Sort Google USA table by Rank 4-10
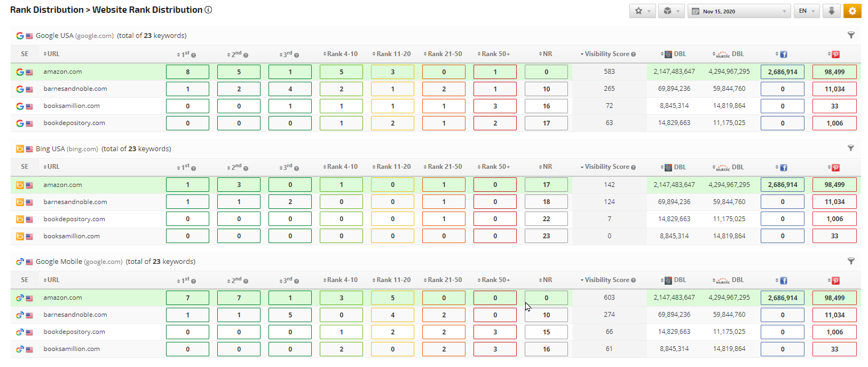The image size is (868, 367). [x=342, y=54]
